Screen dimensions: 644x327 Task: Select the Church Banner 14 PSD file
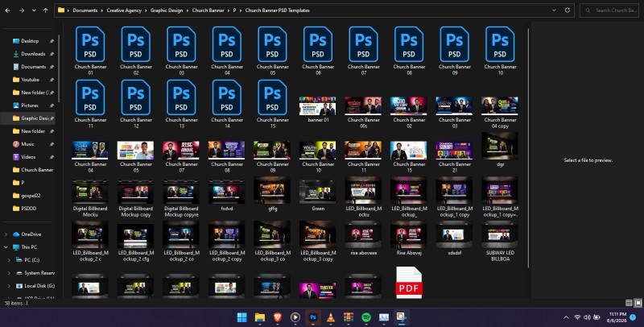coord(227,104)
